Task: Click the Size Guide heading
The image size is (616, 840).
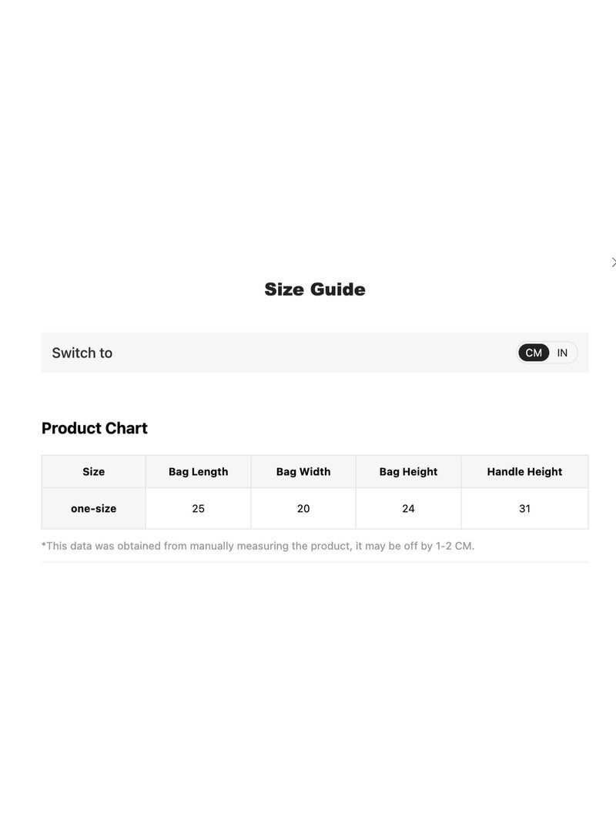Action: click(315, 289)
